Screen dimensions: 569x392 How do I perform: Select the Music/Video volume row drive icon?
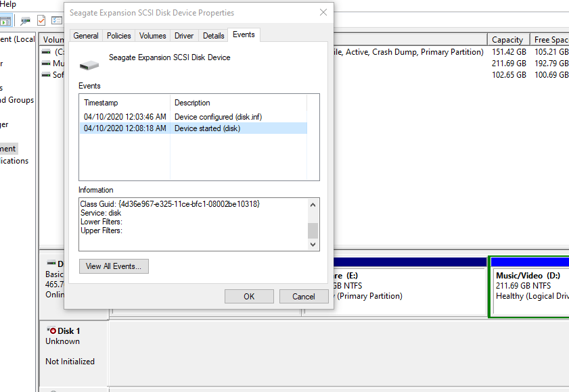click(x=46, y=64)
